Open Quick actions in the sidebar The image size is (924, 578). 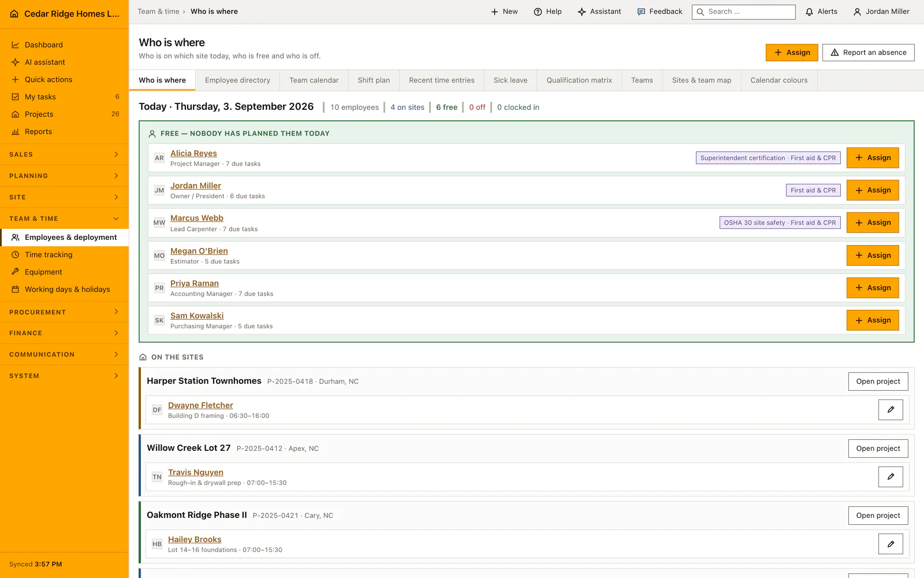pyautogui.click(x=64, y=79)
